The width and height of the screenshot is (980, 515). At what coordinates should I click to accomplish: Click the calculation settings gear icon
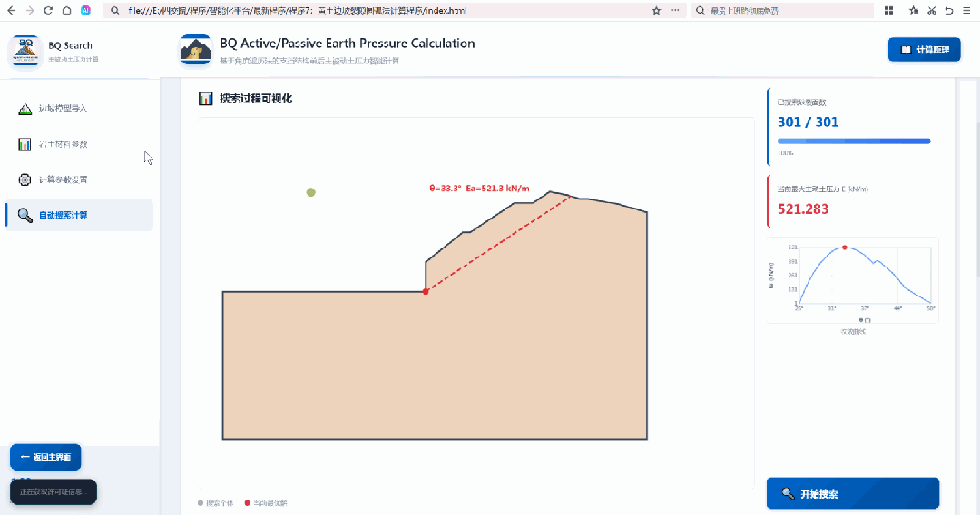point(24,180)
